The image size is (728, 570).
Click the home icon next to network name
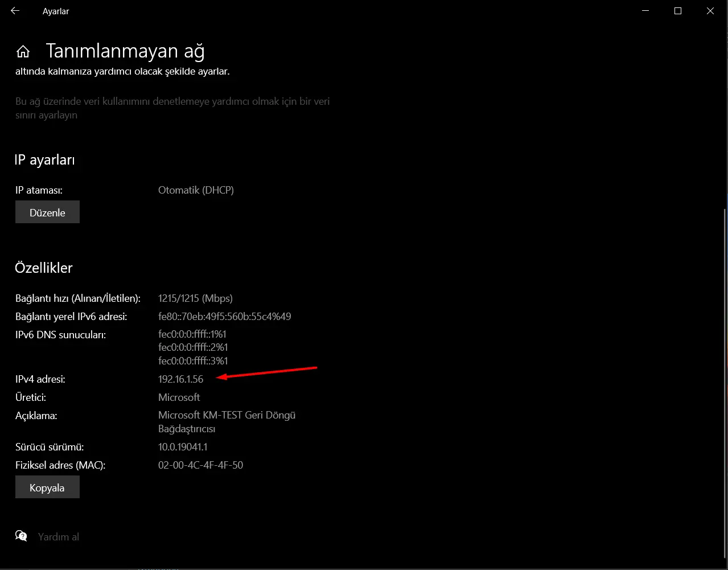pos(23,51)
